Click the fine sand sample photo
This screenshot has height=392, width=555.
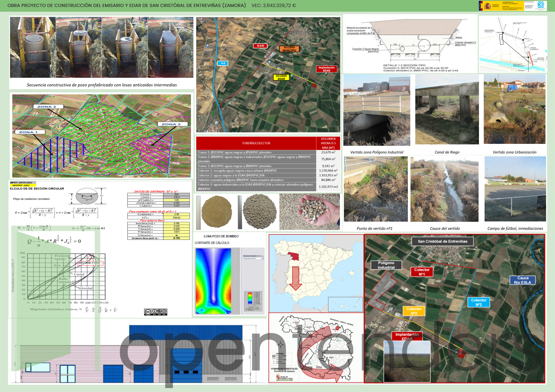[216, 212]
